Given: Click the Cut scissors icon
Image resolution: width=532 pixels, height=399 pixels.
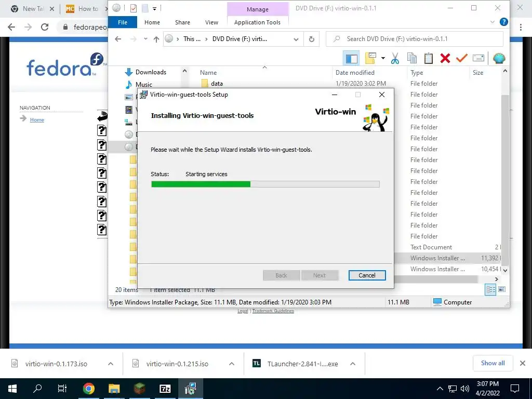Looking at the screenshot, I should click(x=395, y=58).
